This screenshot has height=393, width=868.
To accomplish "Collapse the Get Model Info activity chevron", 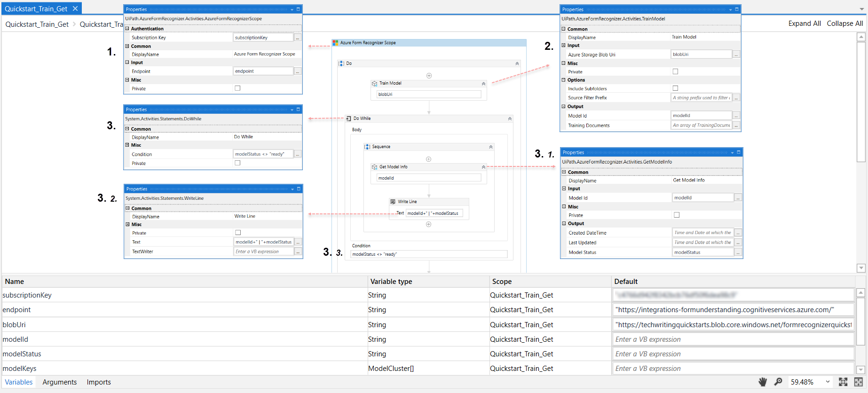I will [x=483, y=167].
